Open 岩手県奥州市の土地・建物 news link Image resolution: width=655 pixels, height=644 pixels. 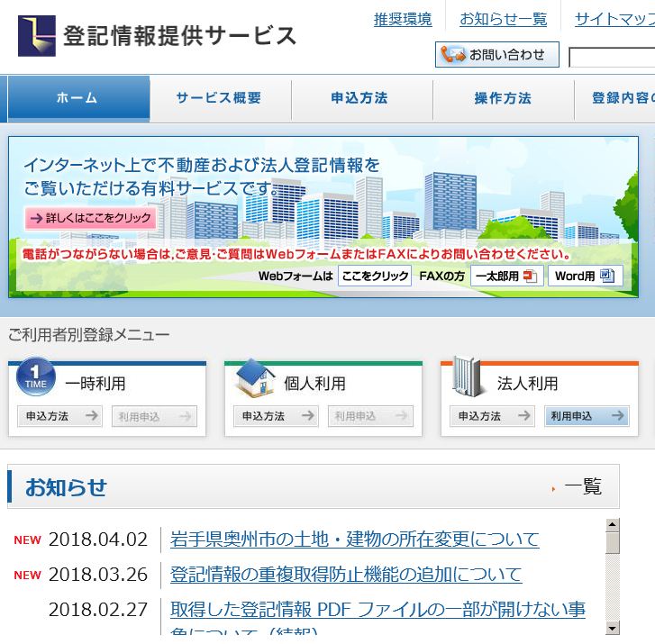click(x=354, y=540)
